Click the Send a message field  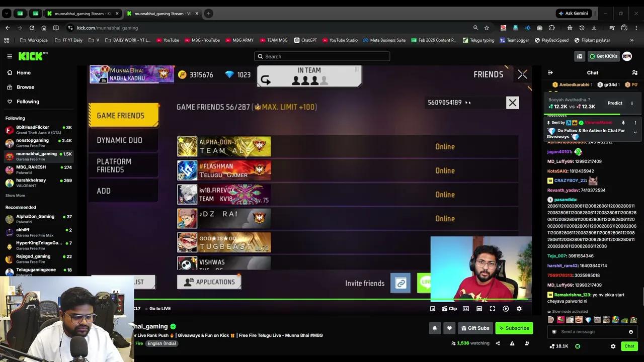click(x=593, y=332)
